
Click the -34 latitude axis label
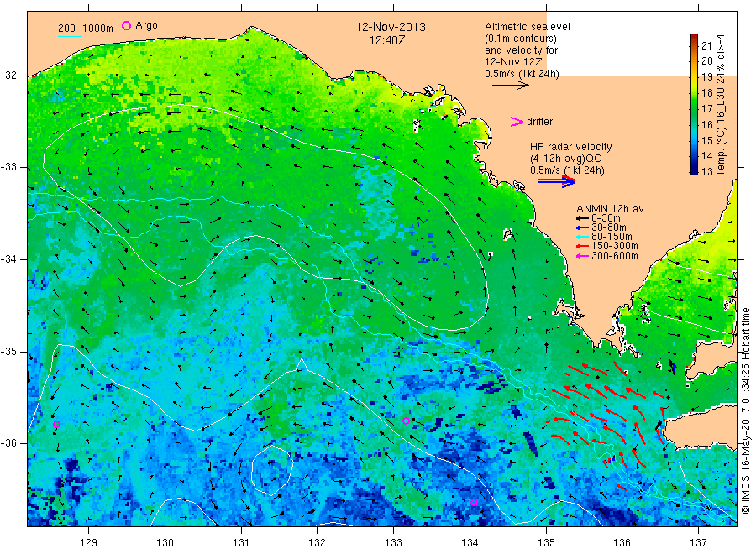[x=8, y=259]
